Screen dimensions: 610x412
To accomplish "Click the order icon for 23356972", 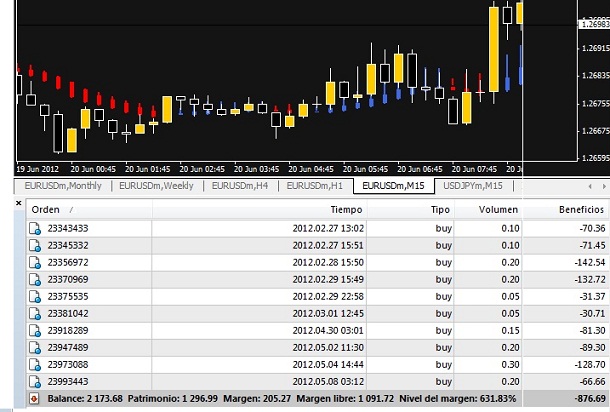I will click(x=36, y=262).
